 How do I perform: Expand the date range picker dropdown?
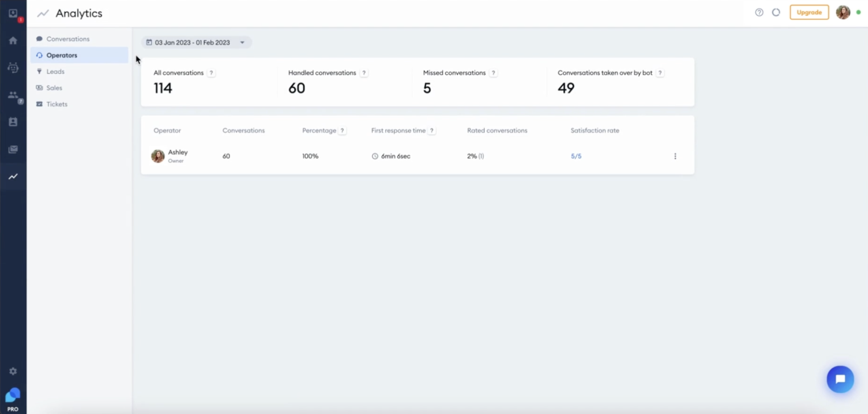coord(242,42)
